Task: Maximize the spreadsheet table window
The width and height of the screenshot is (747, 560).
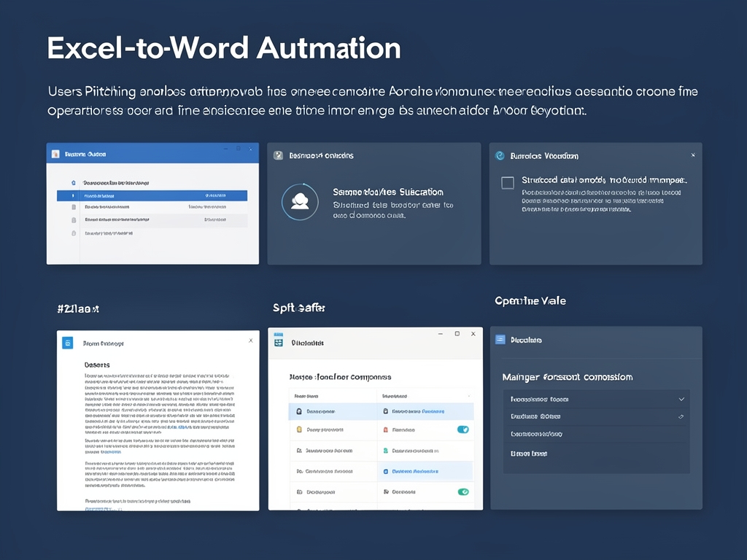Action: 457,334
